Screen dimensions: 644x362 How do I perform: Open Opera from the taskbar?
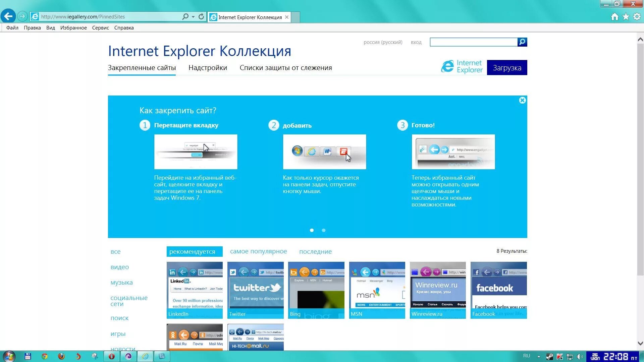tap(112, 356)
